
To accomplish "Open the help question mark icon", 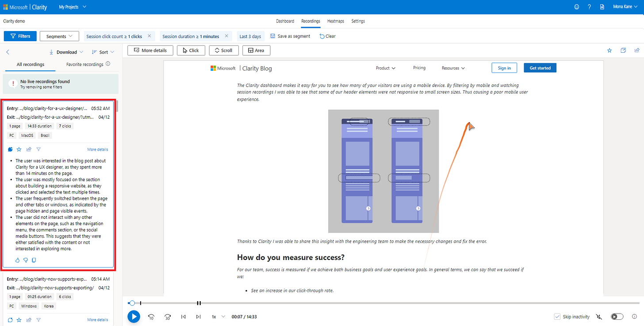I will [x=589, y=7].
